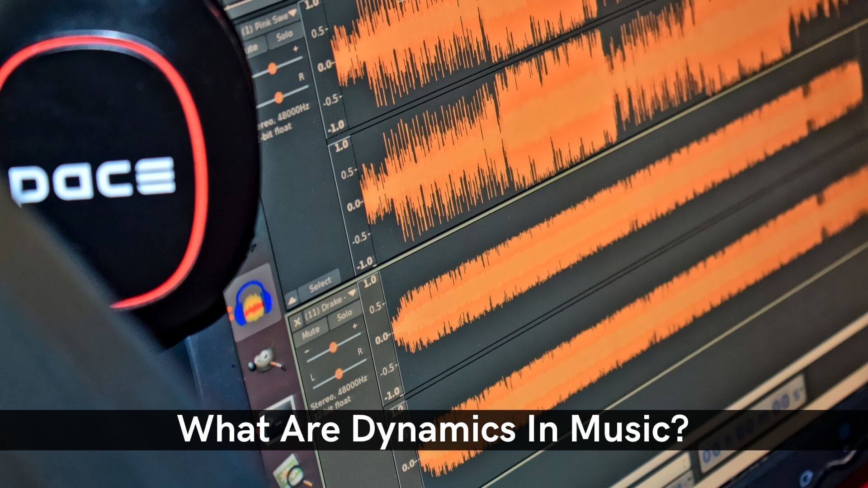Close the Drake track with its X icon
The height and width of the screenshot is (488, 868).
(x=297, y=322)
